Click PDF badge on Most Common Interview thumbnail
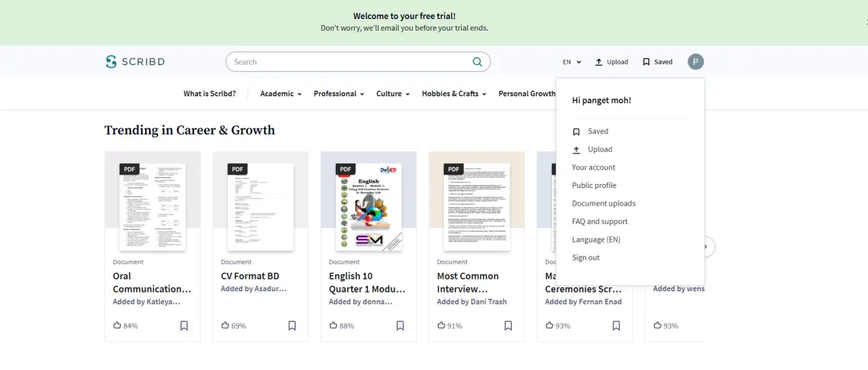 coord(454,169)
